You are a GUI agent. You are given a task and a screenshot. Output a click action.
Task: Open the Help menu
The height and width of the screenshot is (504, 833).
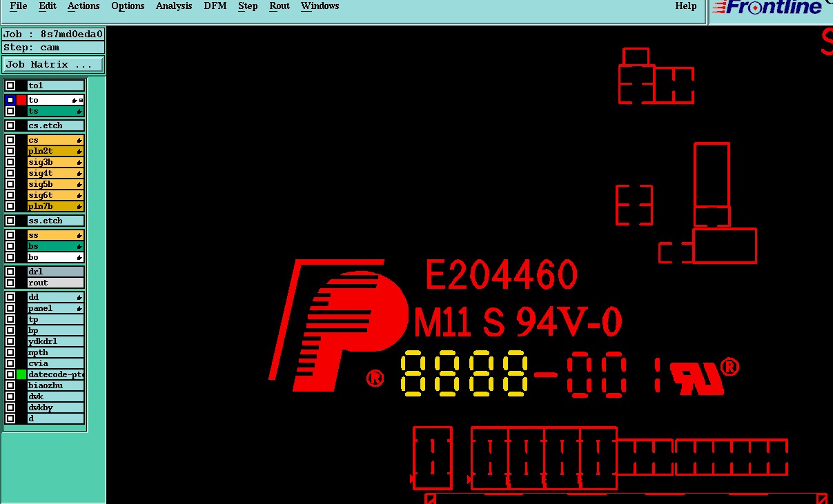pyautogui.click(x=686, y=6)
